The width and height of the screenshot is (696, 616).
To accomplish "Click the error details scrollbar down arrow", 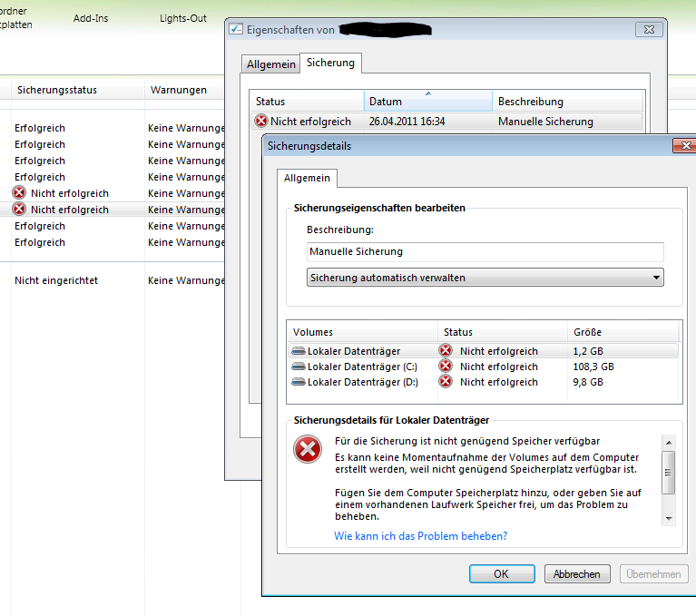I will point(669,518).
